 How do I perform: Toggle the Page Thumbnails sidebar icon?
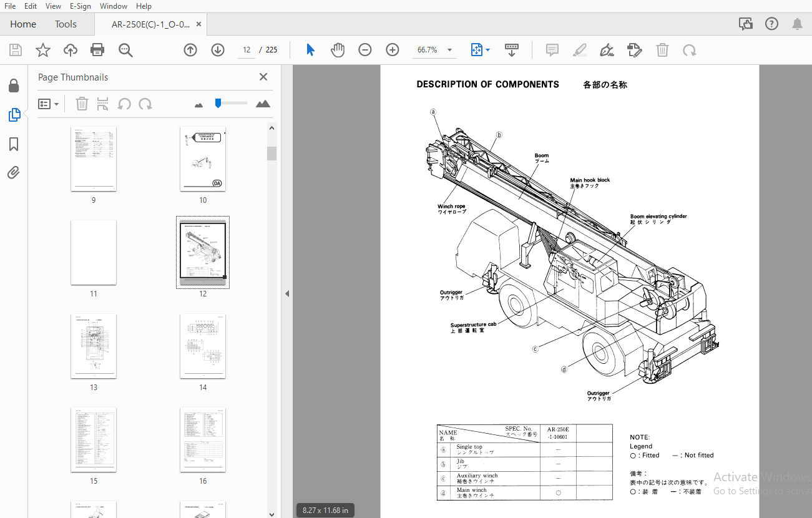click(14, 115)
